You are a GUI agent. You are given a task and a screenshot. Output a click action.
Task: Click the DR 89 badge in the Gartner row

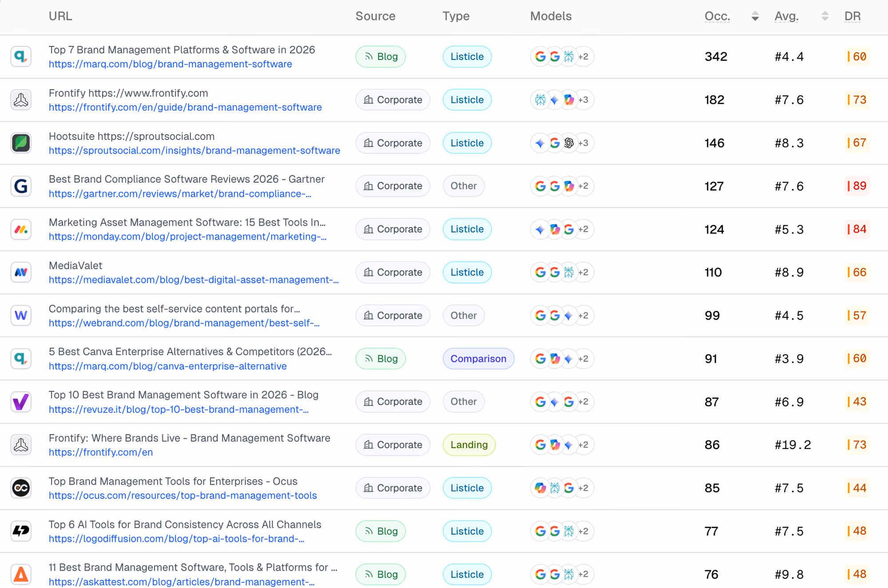coord(857,186)
